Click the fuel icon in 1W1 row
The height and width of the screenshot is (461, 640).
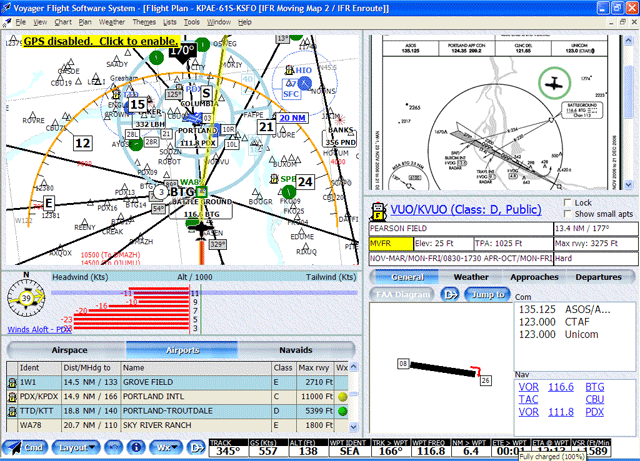point(12,383)
